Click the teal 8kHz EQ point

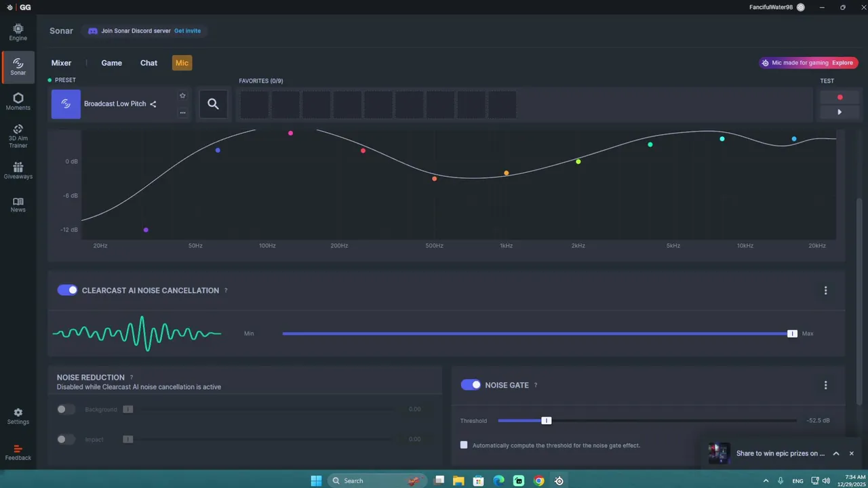(722, 139)
